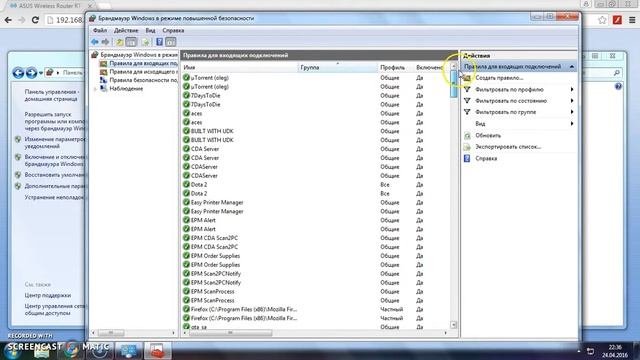The width and height of the screenshot is (640, 360).
Task: Click the refresh icon beside Обновить
Action: click(x=467, y=136)
